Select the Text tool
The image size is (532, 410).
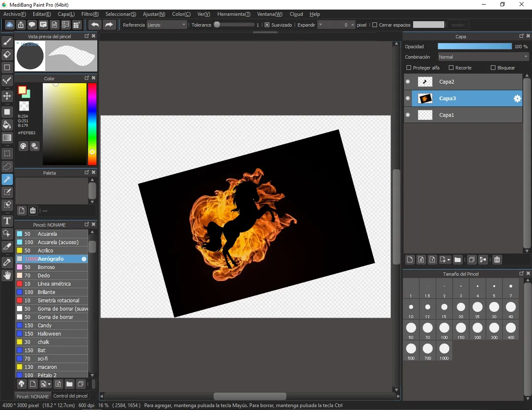tap(7, 221)
